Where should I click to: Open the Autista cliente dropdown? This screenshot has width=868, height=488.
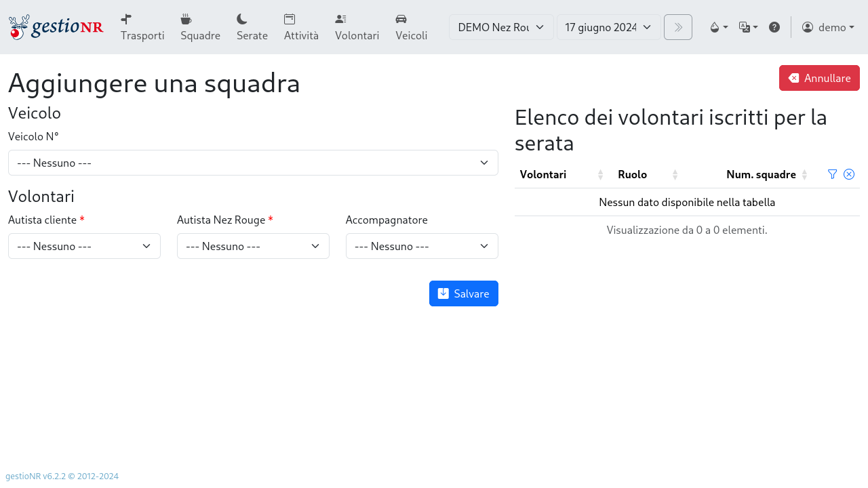(84, 246)
